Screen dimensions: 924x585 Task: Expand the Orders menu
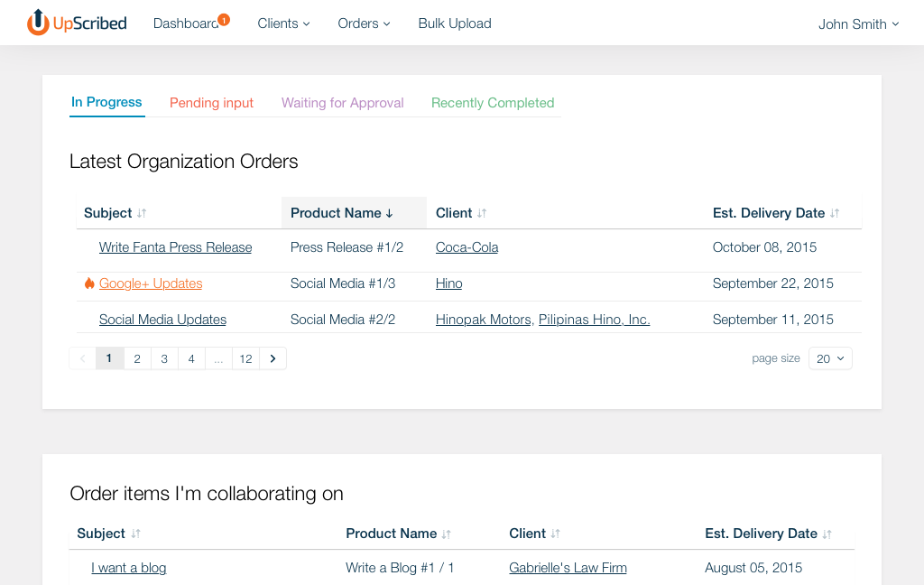click(x=364, y=23)
